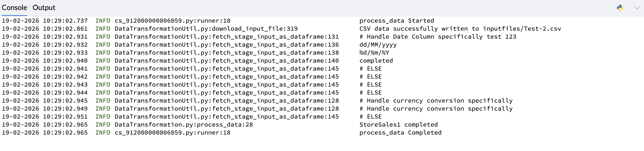644x151 pixels.
Task: Select the DataTransformation.py:process_data:28 source entry
Action: tap(184, 125)
